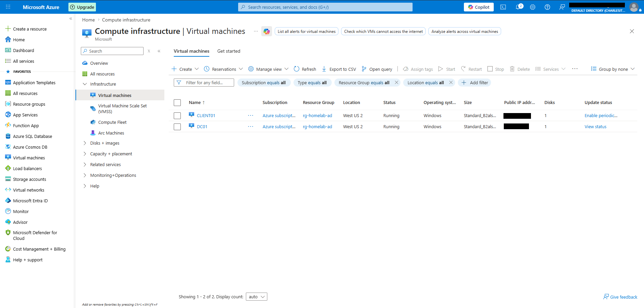644x308 pixels.
Task: Open Cost Management + Billing
Action: click(x=39, y=249)
